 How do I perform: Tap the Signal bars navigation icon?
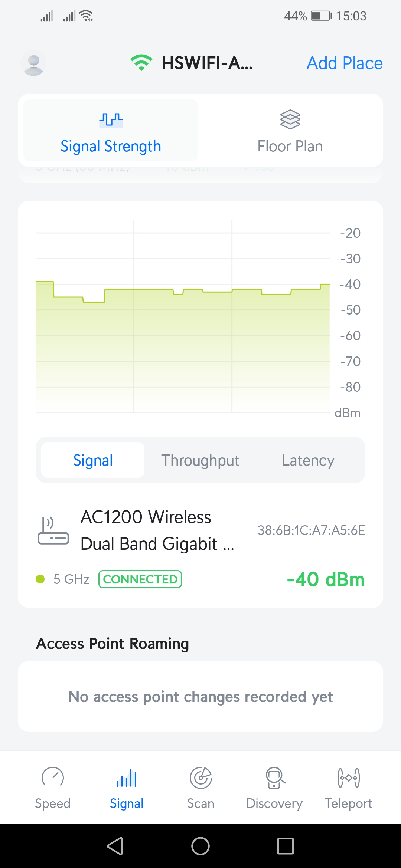pos(127,778)
